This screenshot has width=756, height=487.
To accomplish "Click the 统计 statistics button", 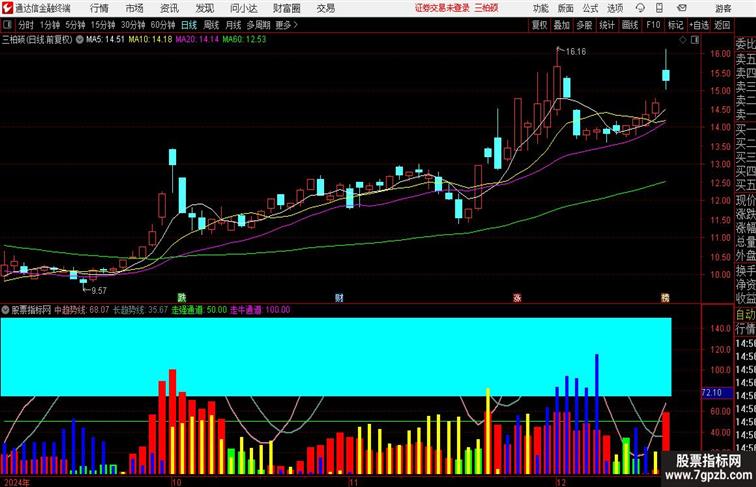I will (x=607, y=25).
